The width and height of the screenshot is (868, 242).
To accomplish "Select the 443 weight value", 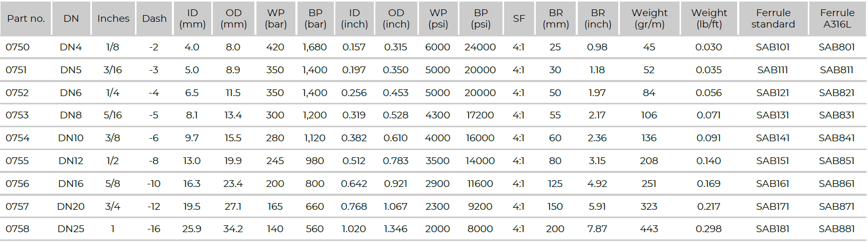I will [x=649, y=229].
